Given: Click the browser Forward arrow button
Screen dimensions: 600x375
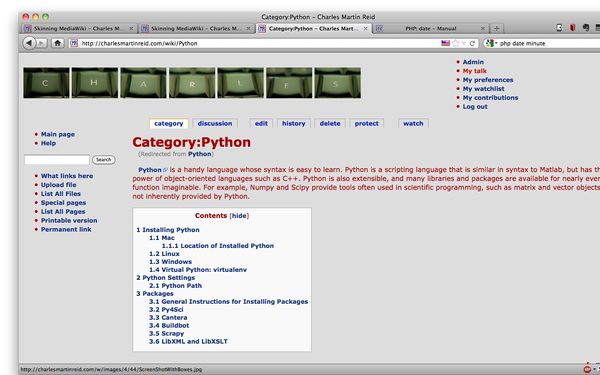Looking at the screenshot, I should [x=42, y=43].
